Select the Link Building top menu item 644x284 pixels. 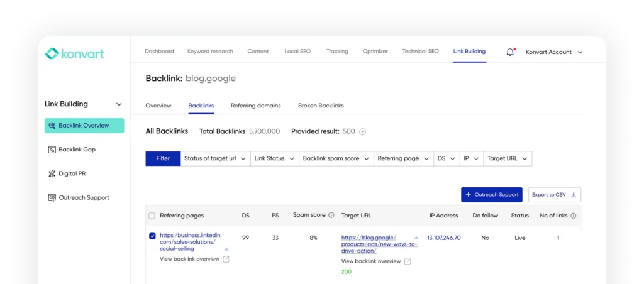tap(469, 52)
